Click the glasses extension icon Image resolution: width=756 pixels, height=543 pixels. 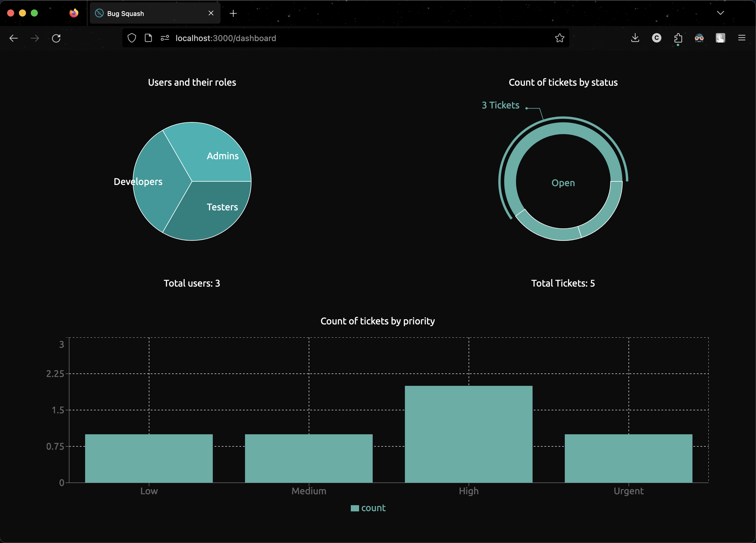pos(699,38)
